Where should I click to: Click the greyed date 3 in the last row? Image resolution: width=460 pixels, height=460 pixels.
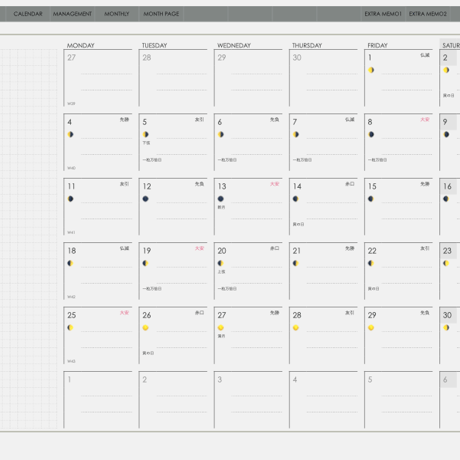(220, 379)
